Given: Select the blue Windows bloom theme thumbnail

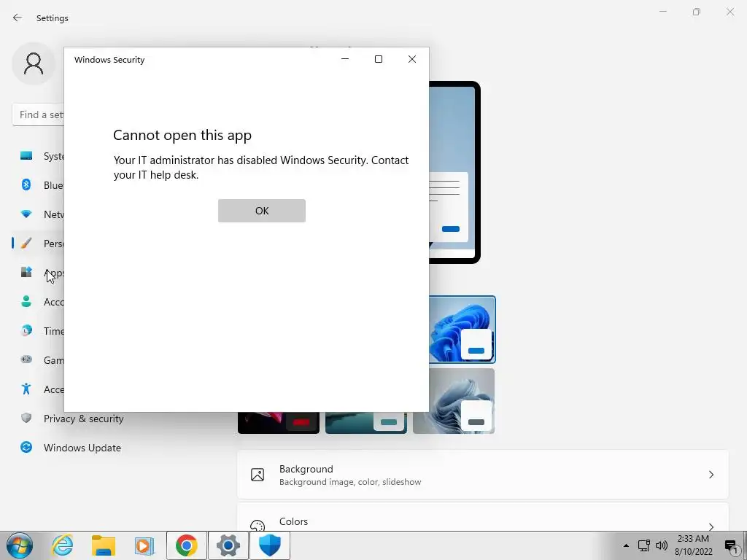Looking at the screenshot, I should pos(462,330).
